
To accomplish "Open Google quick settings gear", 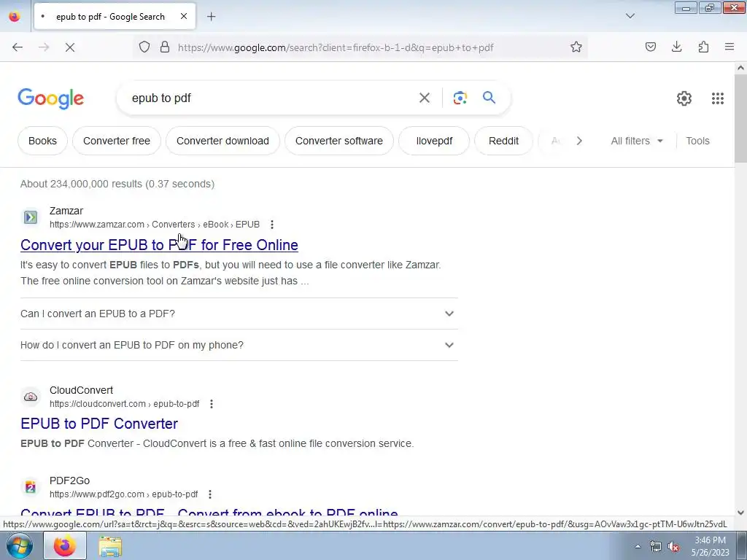I will [684, 98].
